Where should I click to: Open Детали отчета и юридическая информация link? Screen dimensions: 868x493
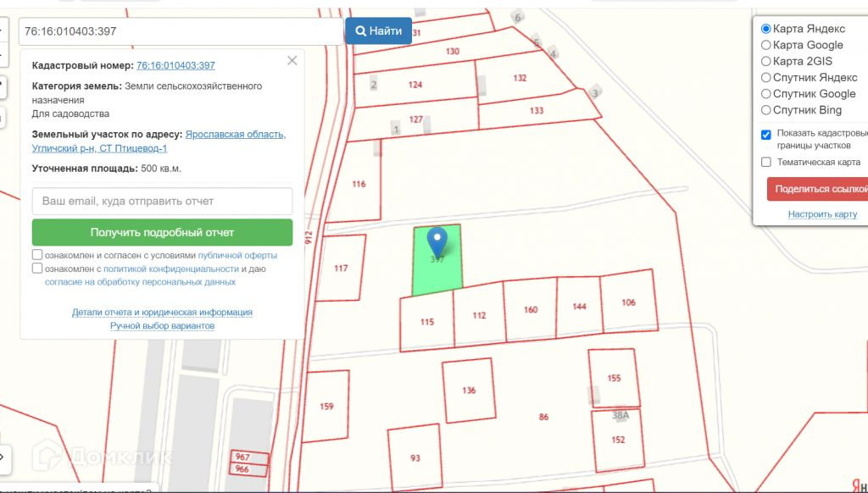point(162,313)
